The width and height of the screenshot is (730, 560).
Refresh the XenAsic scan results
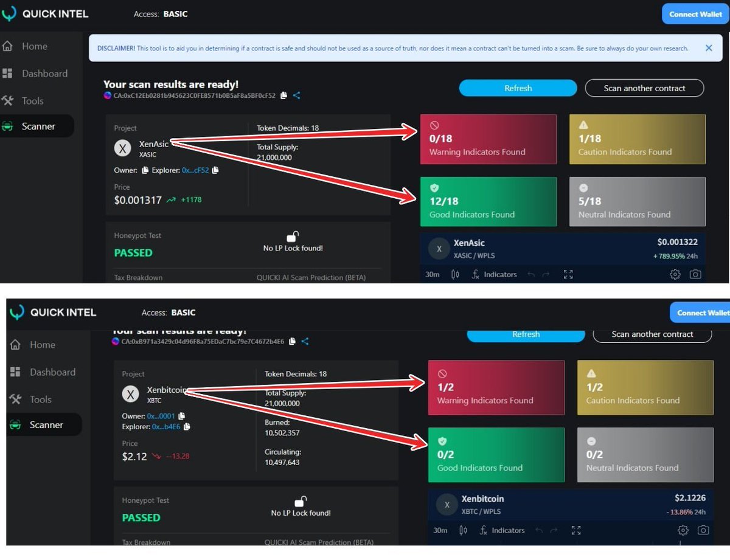[x=518, y=88]
